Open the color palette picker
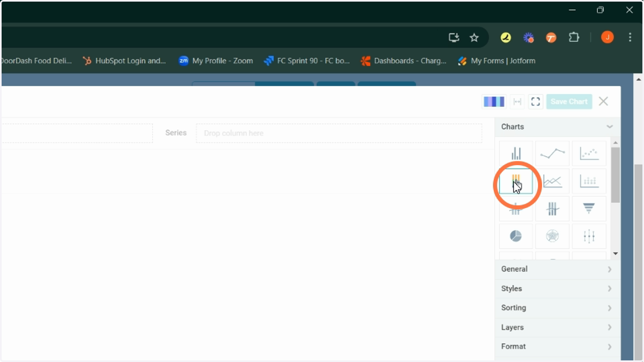 pos(494,101)
